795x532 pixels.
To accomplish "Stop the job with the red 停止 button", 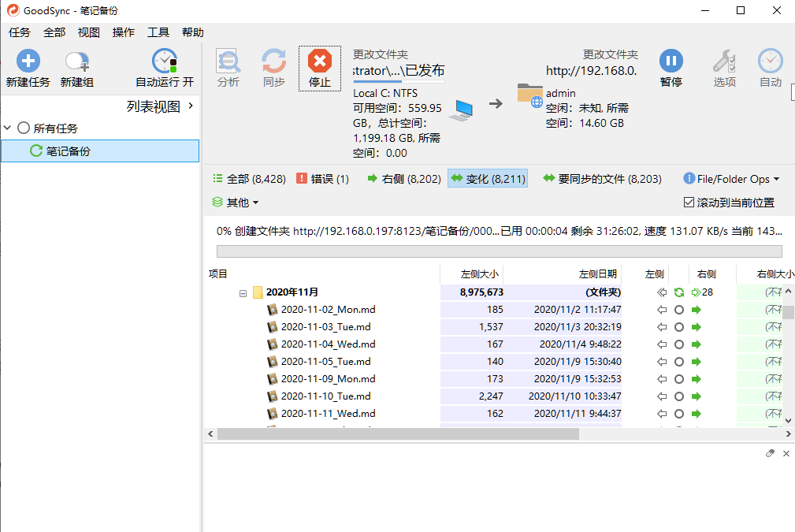I will [x=319, y=68].
